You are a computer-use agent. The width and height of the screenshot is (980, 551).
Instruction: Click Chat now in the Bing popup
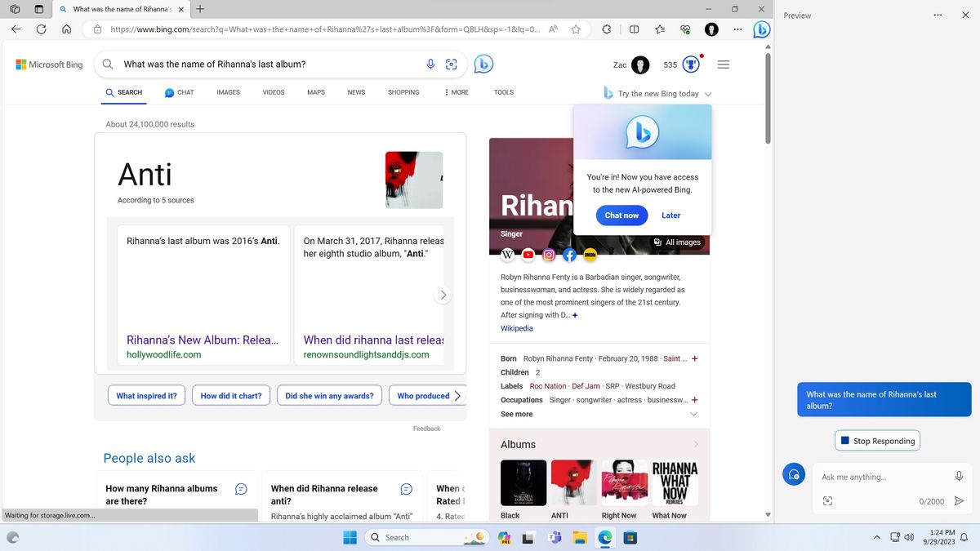click(621, 215)
